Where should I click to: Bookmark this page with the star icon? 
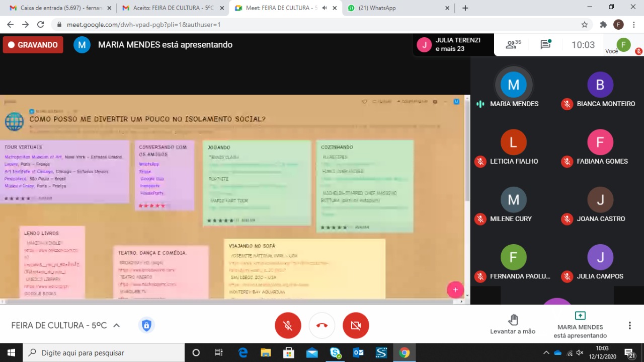pos(584,25)
